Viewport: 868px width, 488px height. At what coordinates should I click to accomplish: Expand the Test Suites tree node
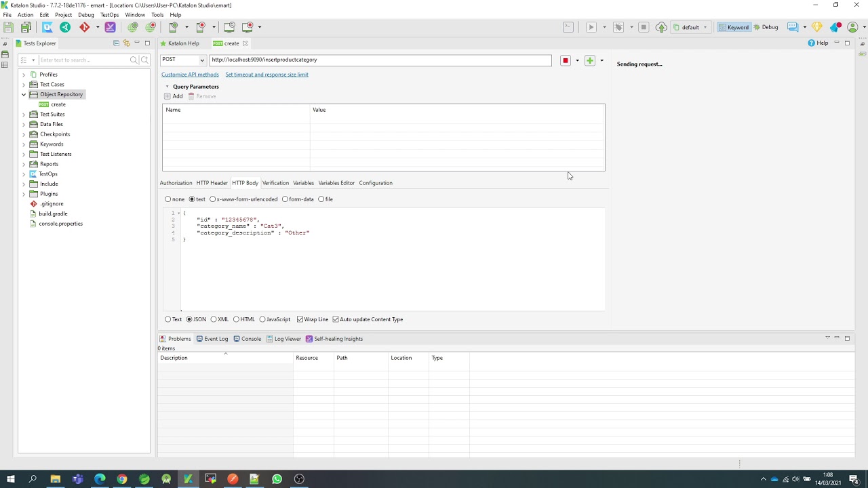(24, 115)
